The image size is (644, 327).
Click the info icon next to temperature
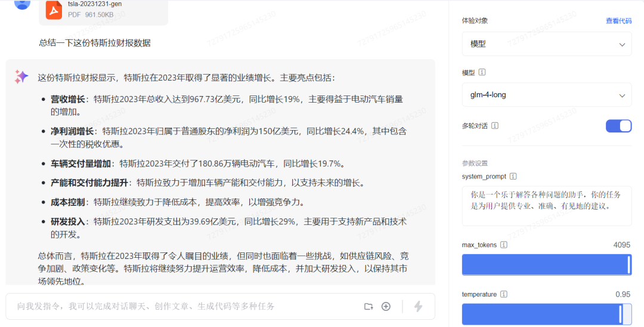click(x=504, y=294)
